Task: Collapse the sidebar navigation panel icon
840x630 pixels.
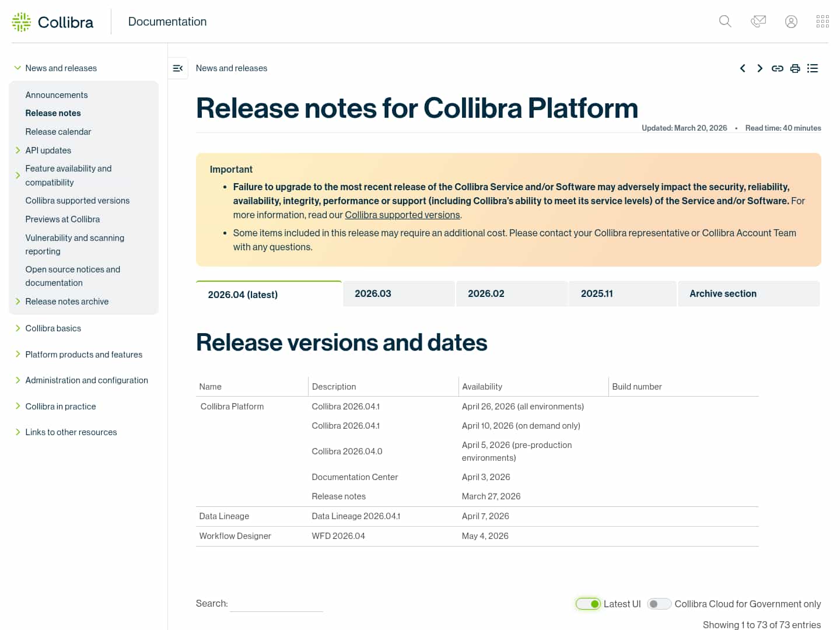Action: tap(178, 68)
